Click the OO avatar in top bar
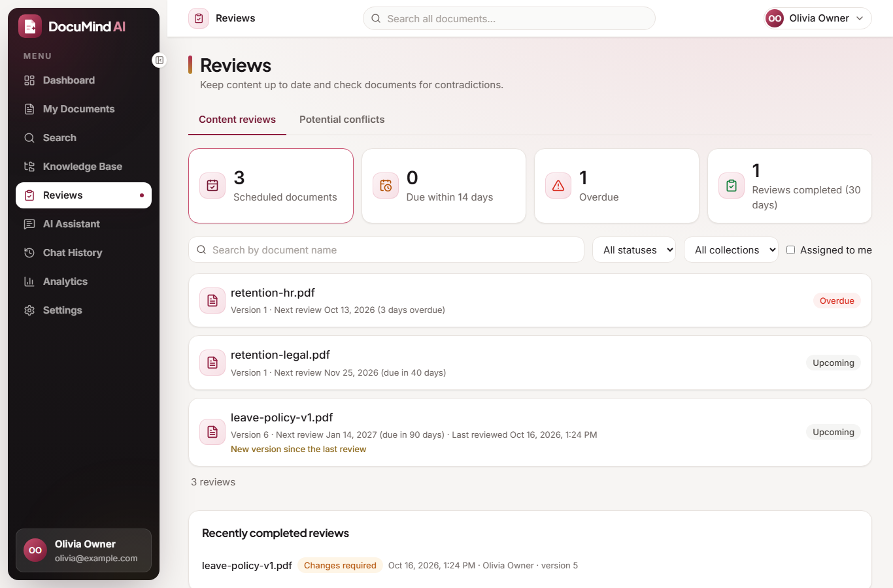Image resolution: width=893 pixels, height=588 pixels. coord(775,18)
